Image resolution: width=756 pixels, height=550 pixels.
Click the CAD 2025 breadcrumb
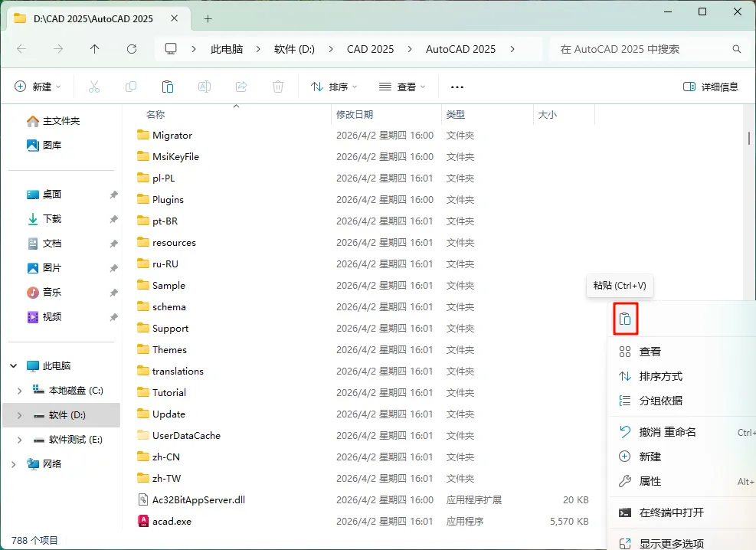pyautogui.click(x=370, y=49)
